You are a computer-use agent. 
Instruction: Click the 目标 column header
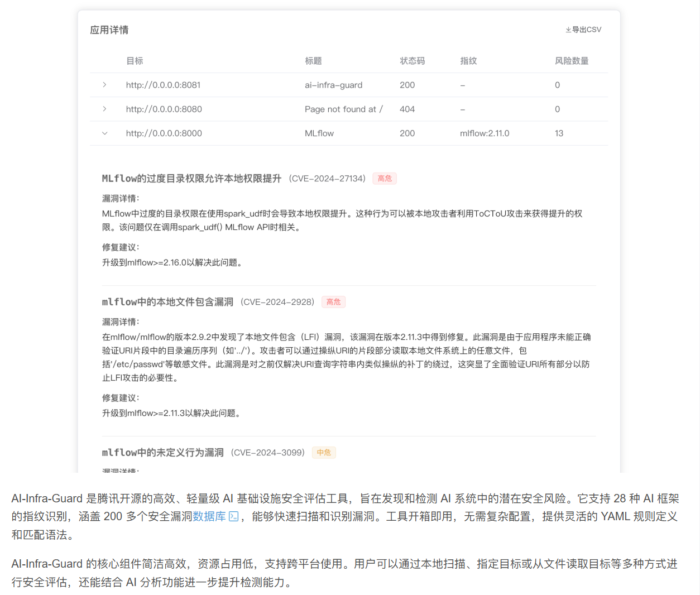[135, 61]
